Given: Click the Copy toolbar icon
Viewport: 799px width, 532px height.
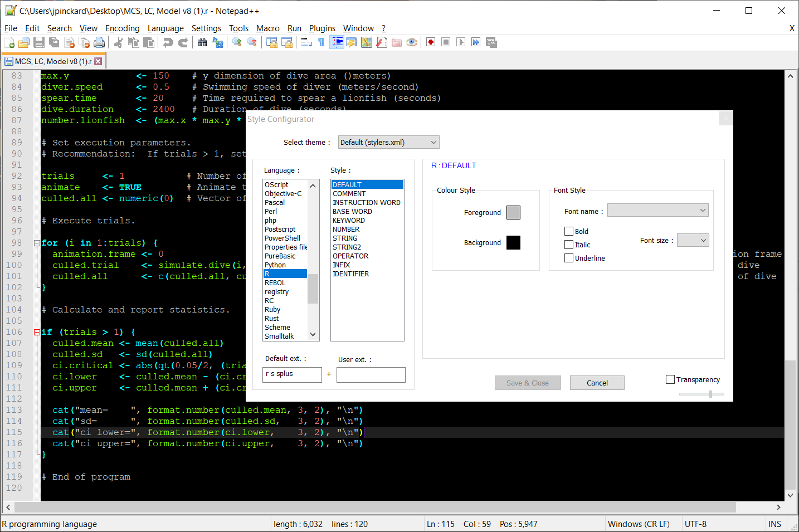Looking at the screenshot, I should (134, 42).
